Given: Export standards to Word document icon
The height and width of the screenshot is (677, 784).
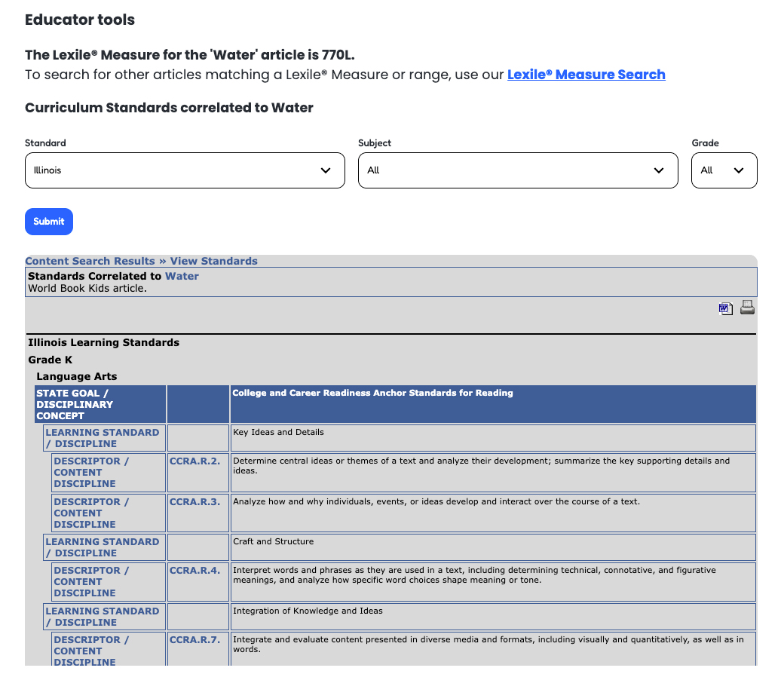Looking at the screenshot, I should click(x=725, y=308).
